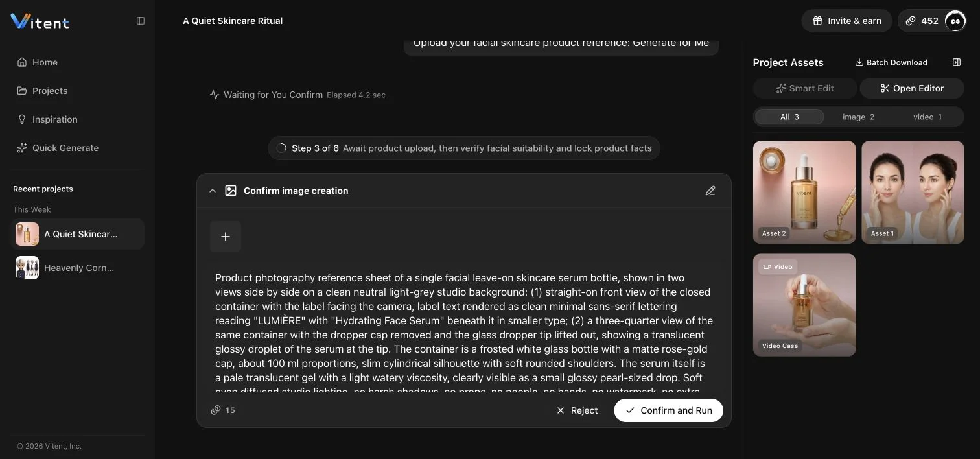Filter assets by video tab

click(x=927, y=117)
